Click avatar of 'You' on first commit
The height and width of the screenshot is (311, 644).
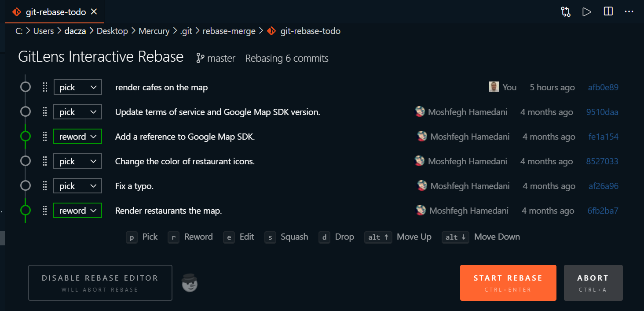coord(494,87)
